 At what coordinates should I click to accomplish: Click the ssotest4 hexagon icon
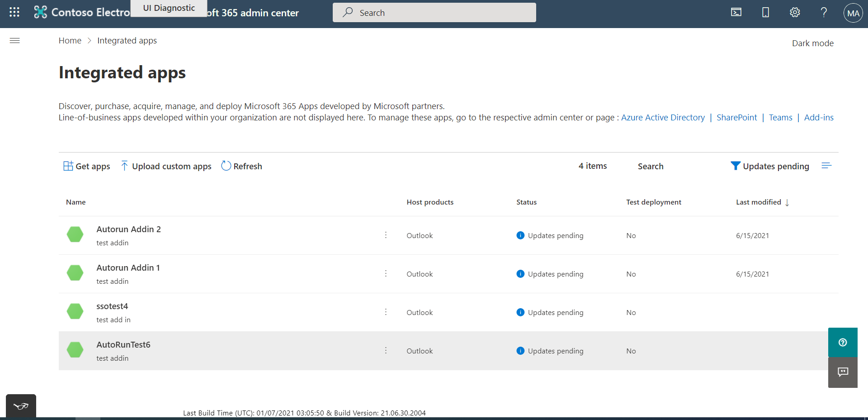(x=75, y=311)
